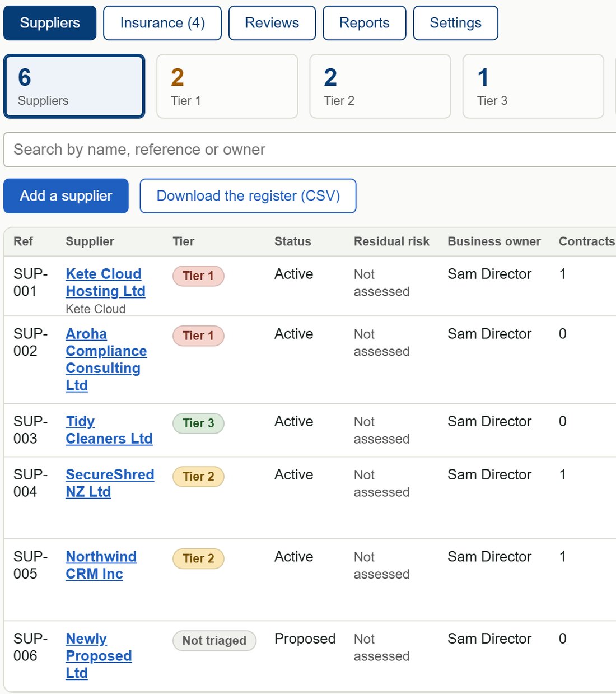
Task: Click the SUP-002 reference cell
Action: pyautogui.click(x=30, y=342)
